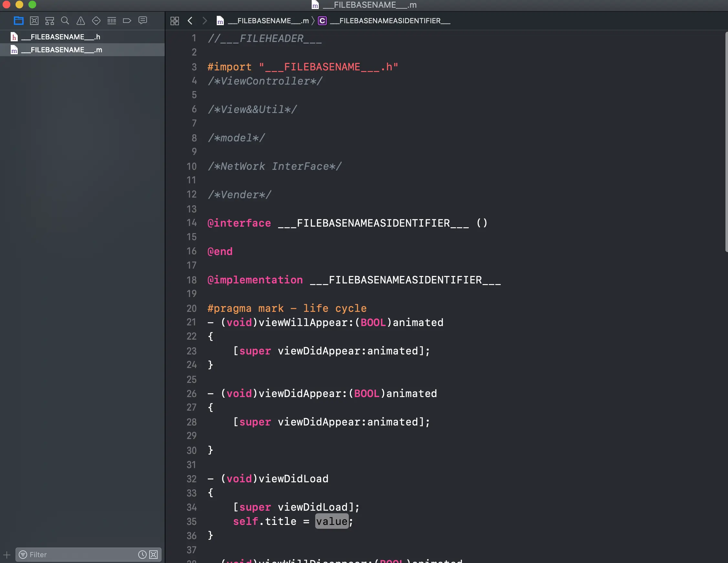Open the Find navigator magnifier icon
The image size is (728, 563).
click(65, 21)
